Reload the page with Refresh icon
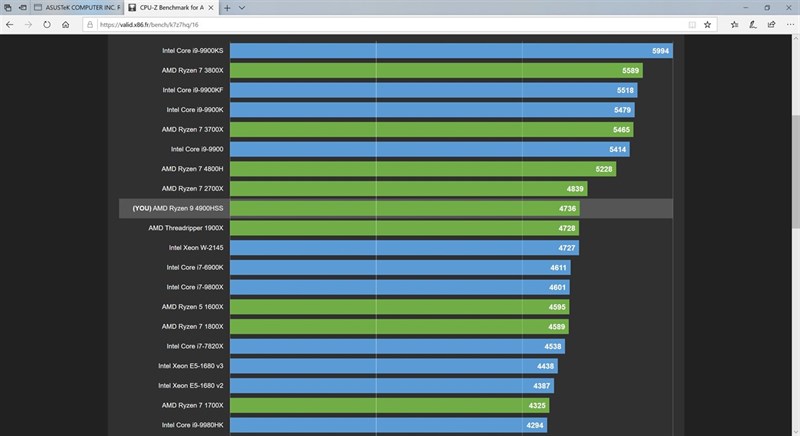This screenshot has width=800, height=436. coord(47,24)
